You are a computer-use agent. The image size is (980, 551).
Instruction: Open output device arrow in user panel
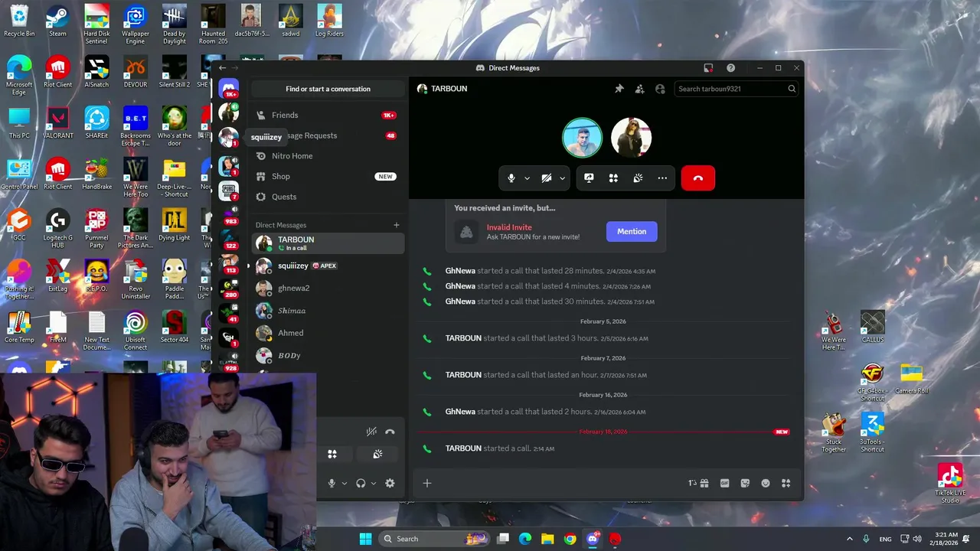coord(374,484)
